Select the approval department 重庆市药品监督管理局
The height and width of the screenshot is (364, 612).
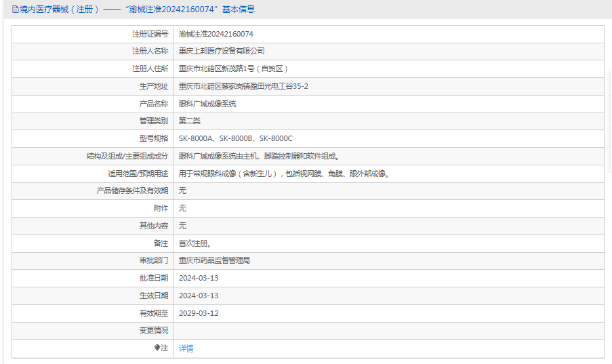214,260
